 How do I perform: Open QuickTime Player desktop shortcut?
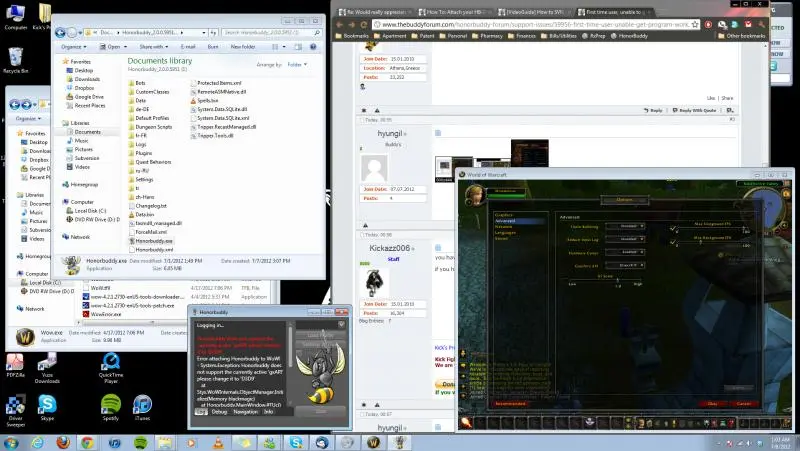pos(111,367)
